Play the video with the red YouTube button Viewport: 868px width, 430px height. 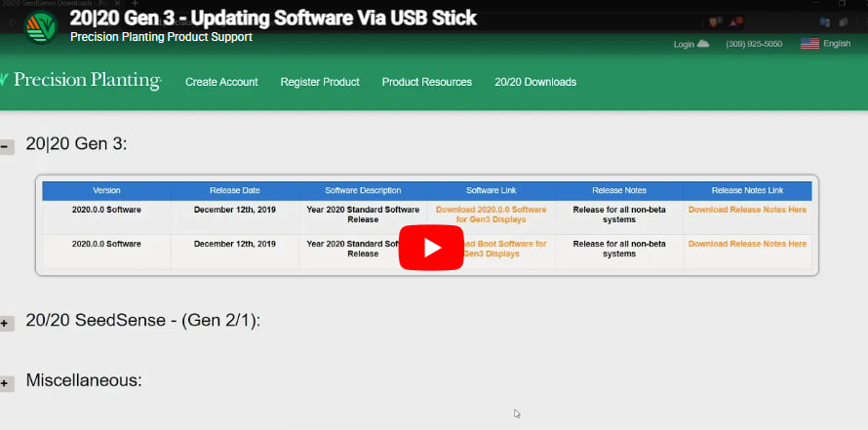tap(431, 248)
